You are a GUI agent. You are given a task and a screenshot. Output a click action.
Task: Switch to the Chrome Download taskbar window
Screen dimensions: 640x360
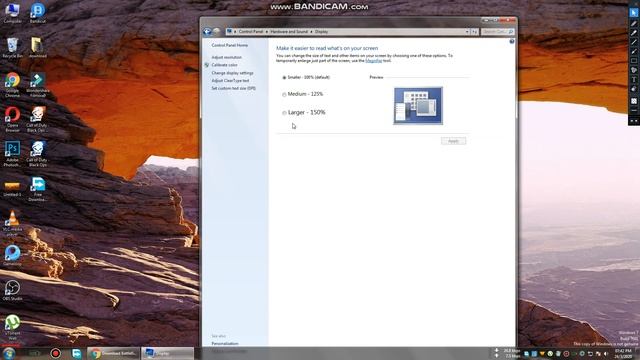coord(113,353)
